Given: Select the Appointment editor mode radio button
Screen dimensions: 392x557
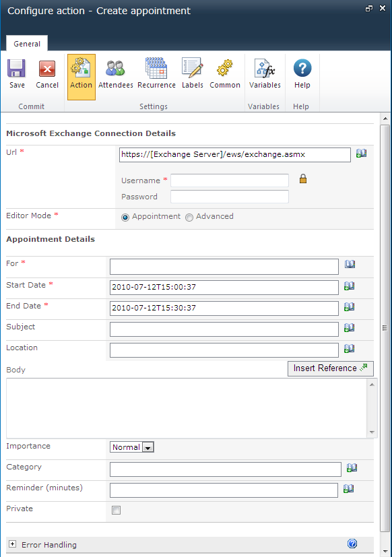Looking at the screenshot, I should tap(125, 218).
